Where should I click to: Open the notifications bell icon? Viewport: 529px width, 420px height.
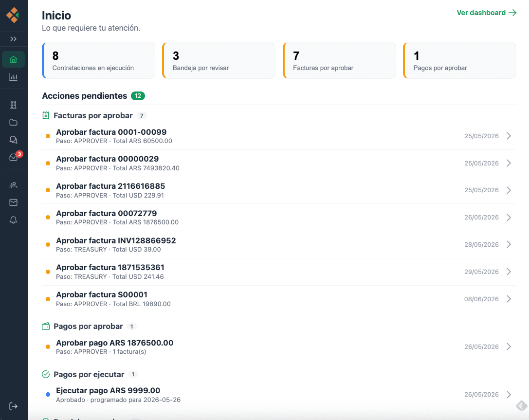click(x=13, y=220)
